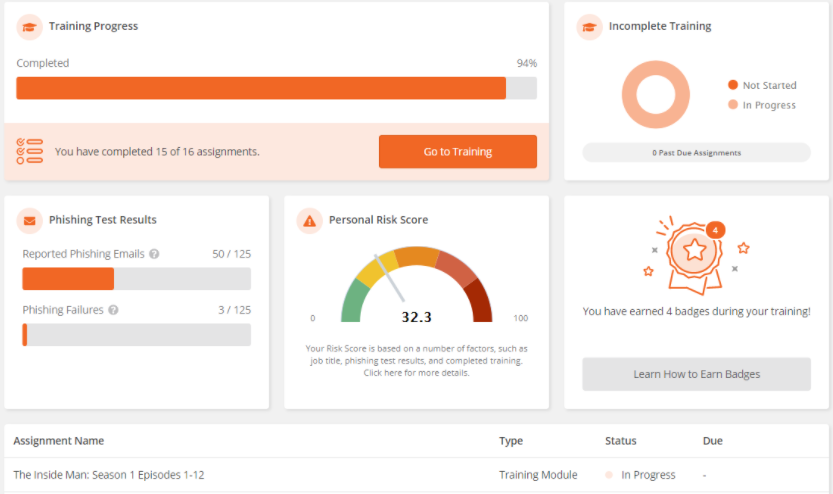Click the Training Module type cell
This screenshot has height=494, width=833.
538,475
